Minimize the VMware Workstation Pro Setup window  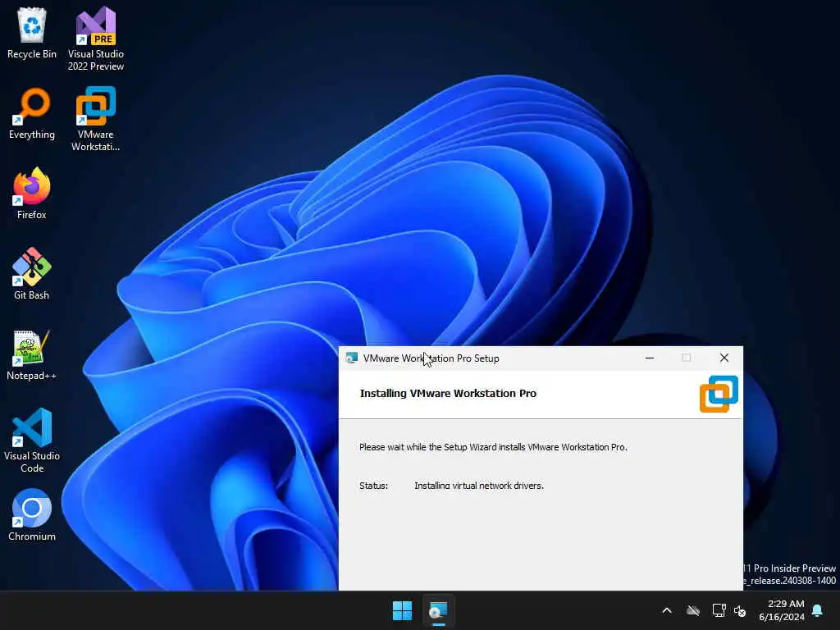(x=650, y=358)
